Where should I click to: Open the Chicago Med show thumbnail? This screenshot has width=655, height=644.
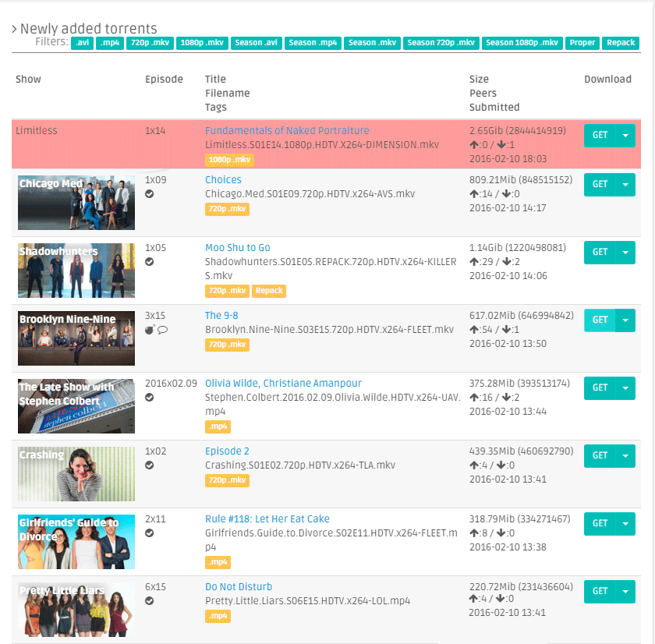tap(76, 203)
